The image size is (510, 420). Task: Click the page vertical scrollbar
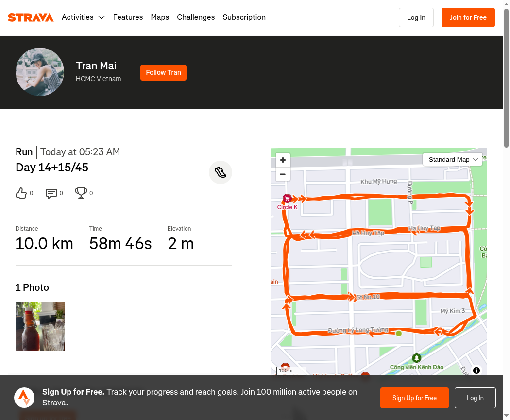tap(507, 78)
